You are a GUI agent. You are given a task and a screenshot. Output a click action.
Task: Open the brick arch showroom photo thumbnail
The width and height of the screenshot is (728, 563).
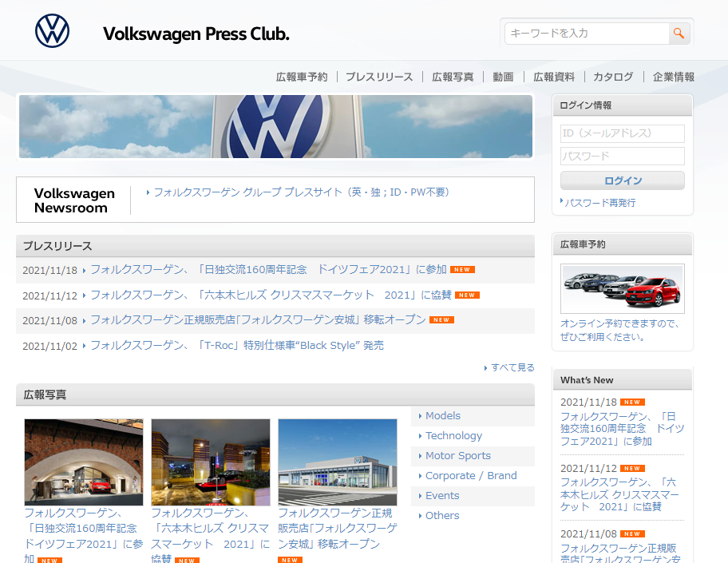tap(84, 462)
